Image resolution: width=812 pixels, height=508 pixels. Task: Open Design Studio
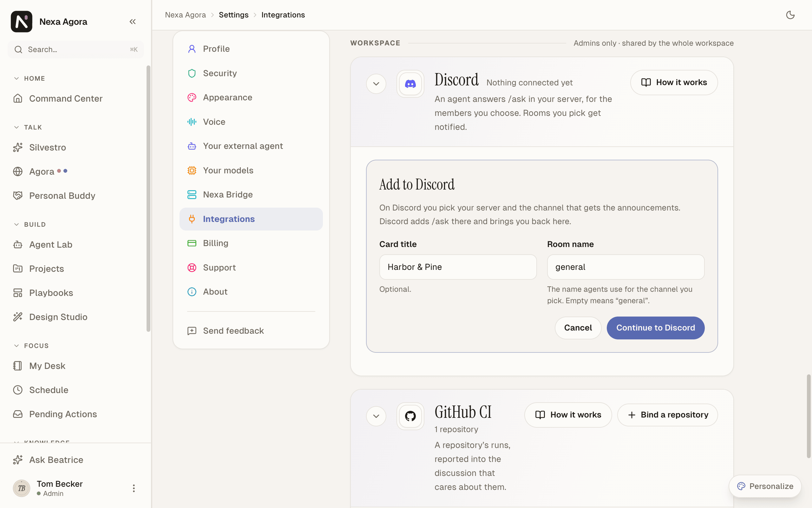[x=75, y=317]
